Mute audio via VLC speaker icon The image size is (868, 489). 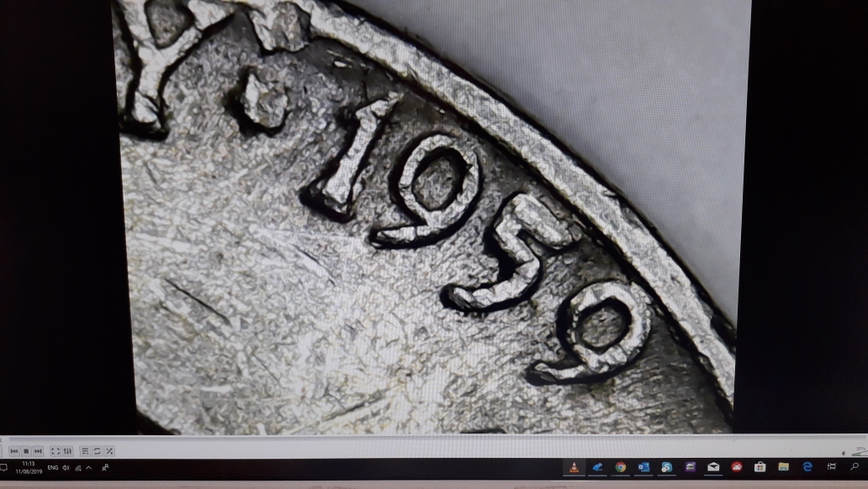click(x=844, y=453)
